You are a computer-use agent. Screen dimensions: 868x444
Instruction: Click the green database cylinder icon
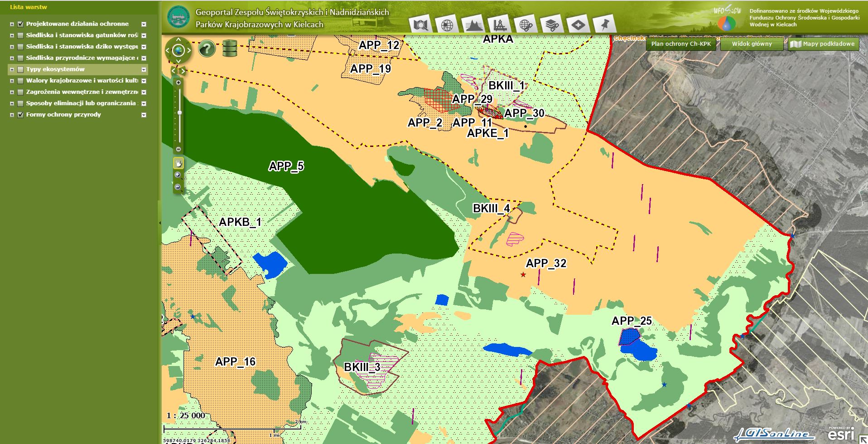coord(230,48)
